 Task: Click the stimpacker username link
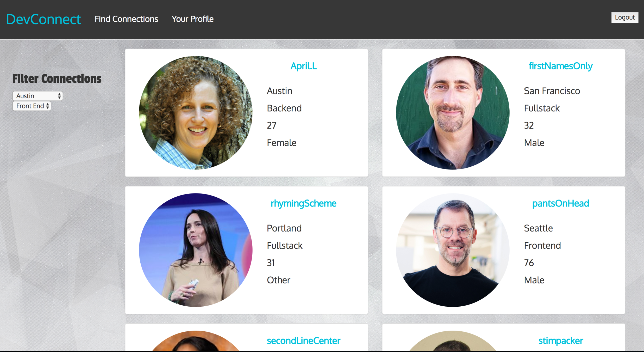[x=560, y=341]
